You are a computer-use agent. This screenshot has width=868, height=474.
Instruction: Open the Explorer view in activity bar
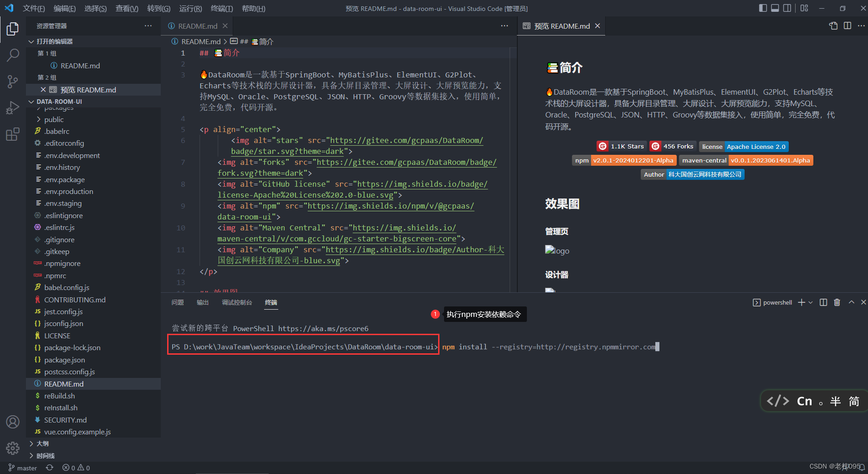pyautogui.click(x=13, y=29)
